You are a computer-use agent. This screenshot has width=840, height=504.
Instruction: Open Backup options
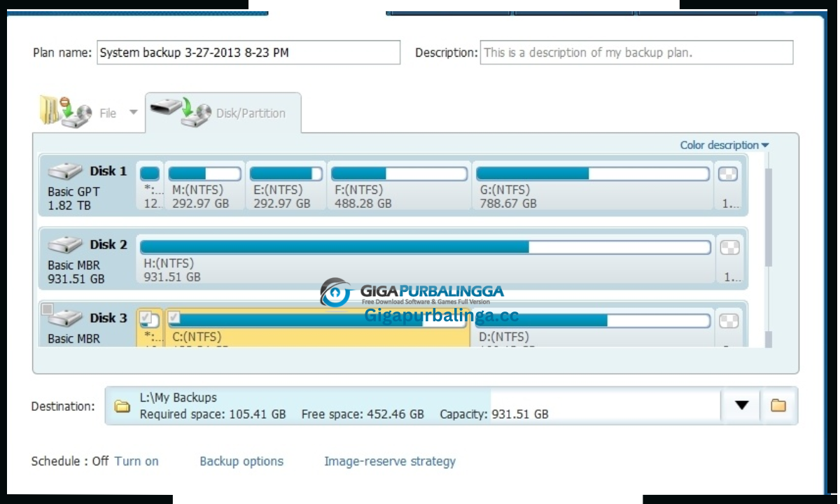point(241,461)
